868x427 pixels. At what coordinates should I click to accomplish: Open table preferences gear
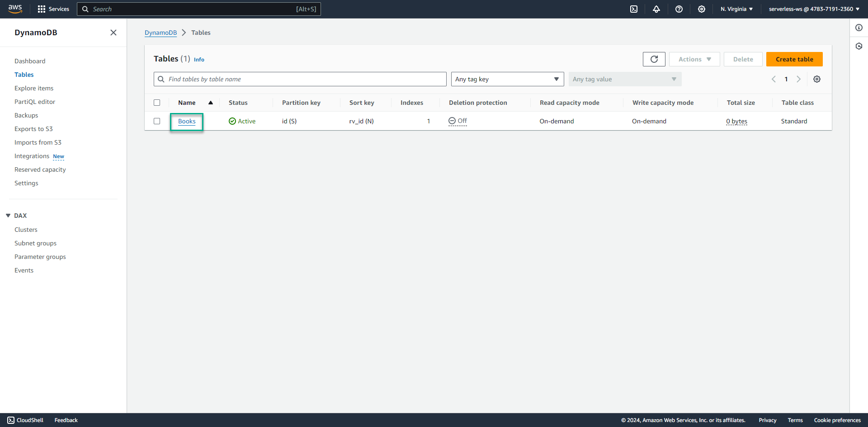coord(817,79)
